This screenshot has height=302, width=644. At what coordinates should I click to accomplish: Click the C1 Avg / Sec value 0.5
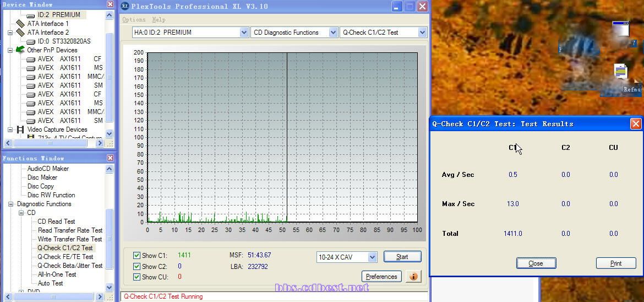point(513,175)
